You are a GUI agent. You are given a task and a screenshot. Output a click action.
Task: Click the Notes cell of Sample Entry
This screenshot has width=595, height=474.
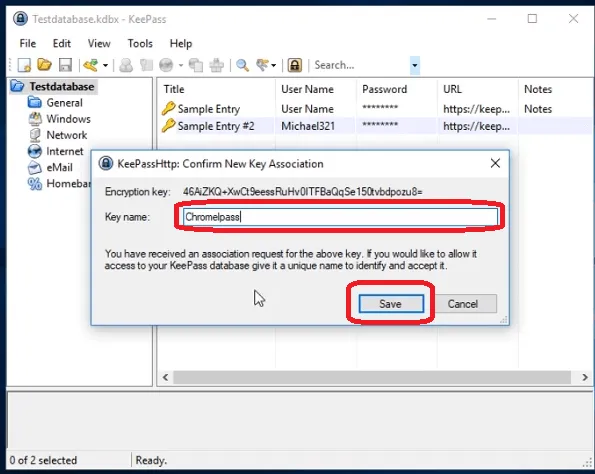538,109
